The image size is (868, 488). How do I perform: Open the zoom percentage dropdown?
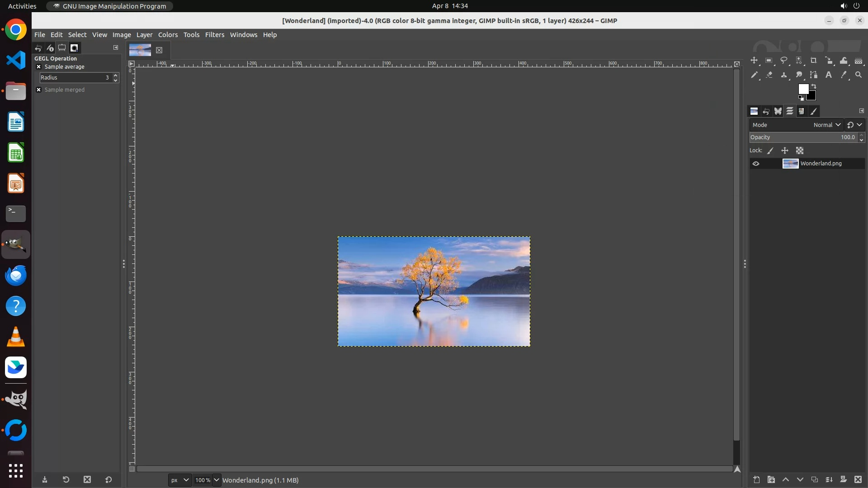click(217, 480)
